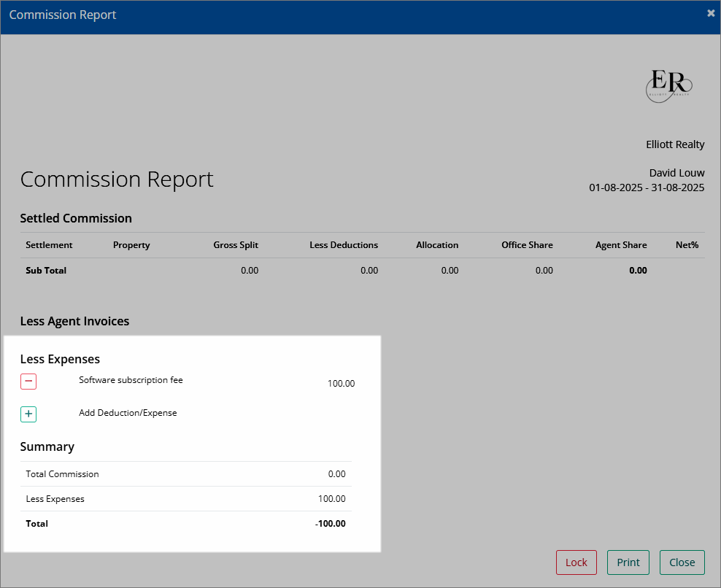Screen dimensions: 721x588
Task: Remove the Software subscription fee expense
Action: pos(28,381)
